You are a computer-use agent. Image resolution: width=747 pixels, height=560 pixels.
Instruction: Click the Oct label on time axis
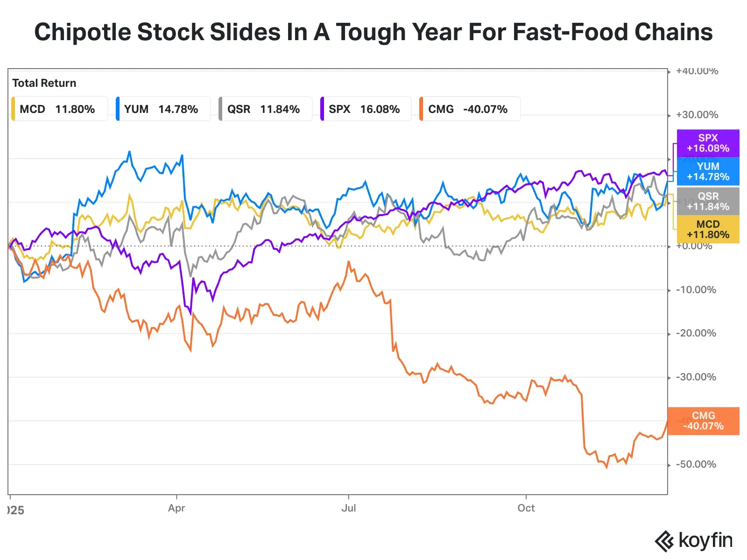(x=526, y=508)
